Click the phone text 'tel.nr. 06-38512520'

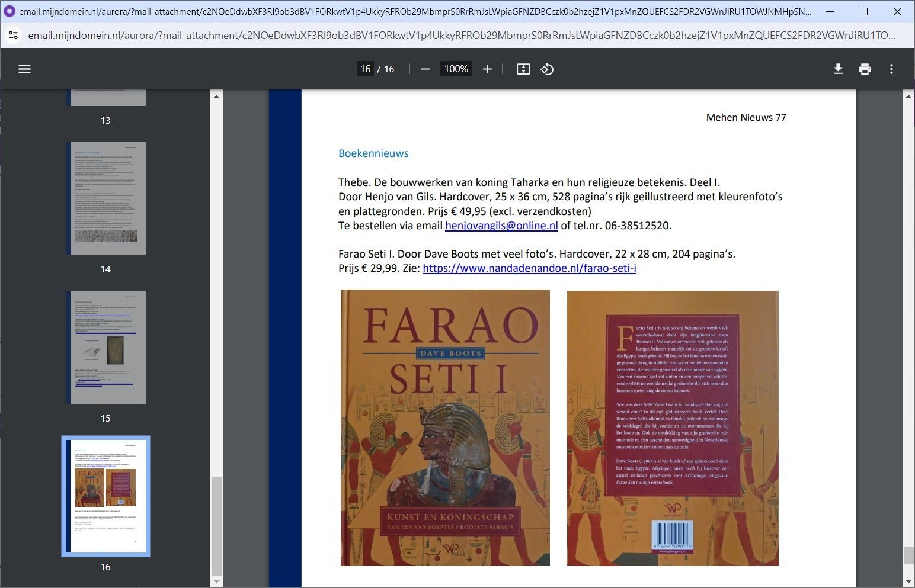point(622,226)
